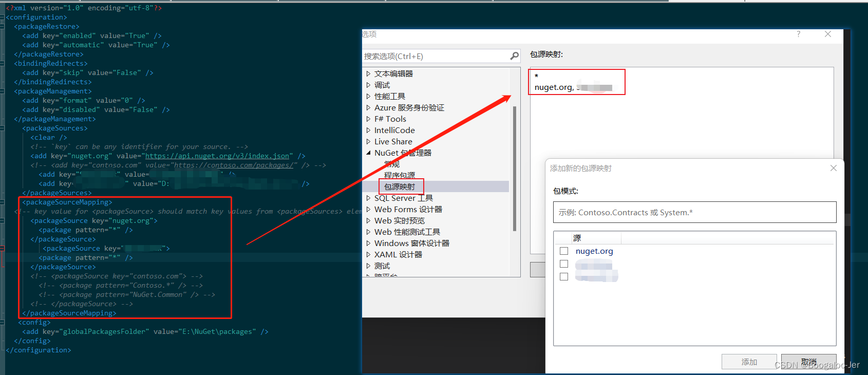
Task: Click the options tree vertical scrollbar
Action: pos(515,169)
